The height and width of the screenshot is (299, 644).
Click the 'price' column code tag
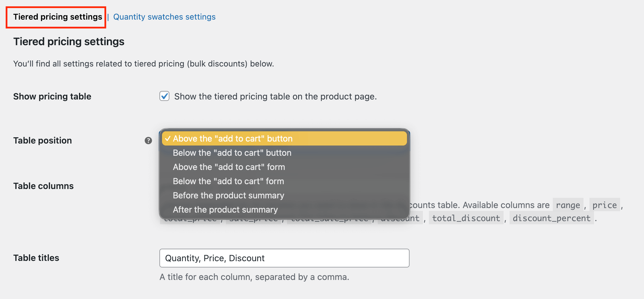tap(604, 205)
